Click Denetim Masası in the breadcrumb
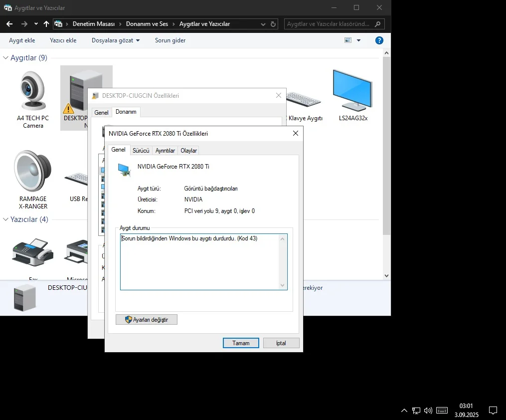Image resolution: width=506 pixels, height=420 pixels. [94, 24]
